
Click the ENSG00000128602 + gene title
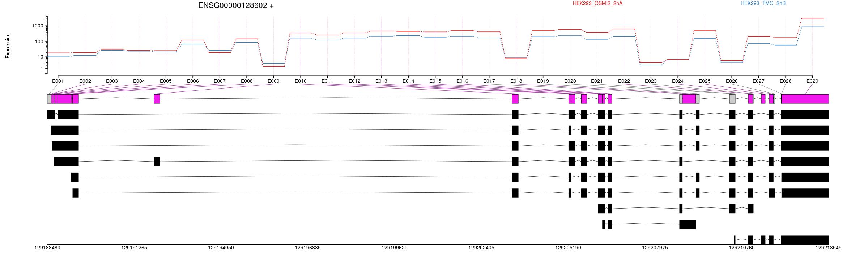pyautogui.click(x=236, y=5)
